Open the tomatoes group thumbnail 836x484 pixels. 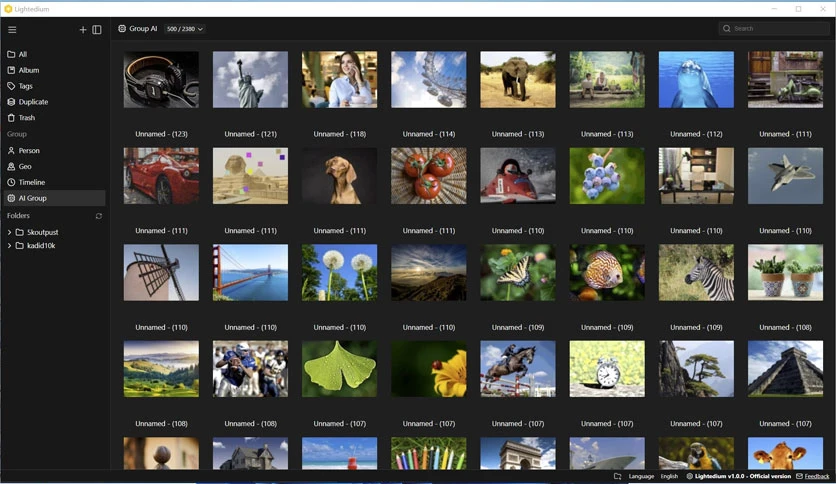[429, 176]
